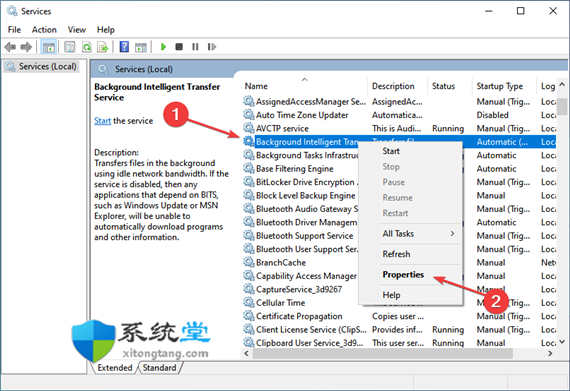This screenshot has height=391, width=570.
Task: Select the Bluetooth User Support Service row
Action: pos(399,249)
